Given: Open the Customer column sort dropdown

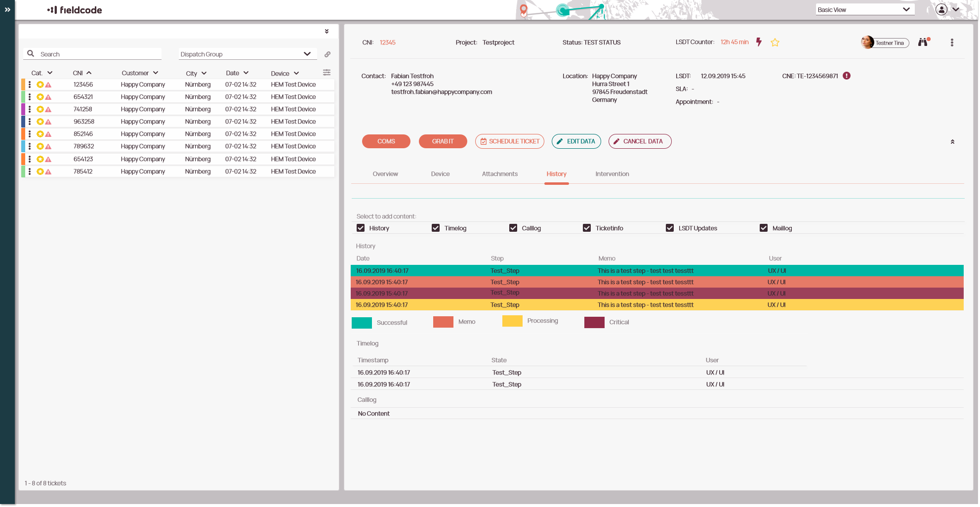Looking at the screenshot, I should [156, 72].
